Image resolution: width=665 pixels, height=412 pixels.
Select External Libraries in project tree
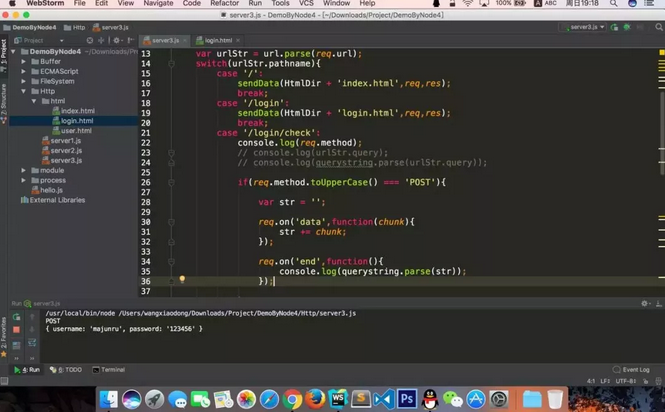pos(53,200)
